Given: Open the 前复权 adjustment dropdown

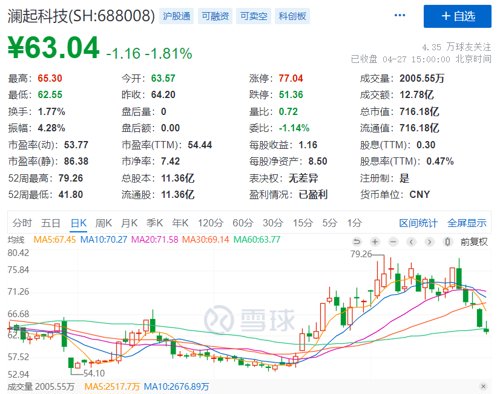Looking at the screenshot, I should pyautogui.click(x=474, y=242).
